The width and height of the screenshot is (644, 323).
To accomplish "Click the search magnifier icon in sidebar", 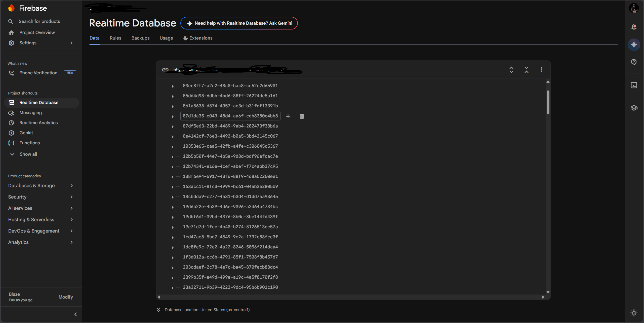I will 11,21.
